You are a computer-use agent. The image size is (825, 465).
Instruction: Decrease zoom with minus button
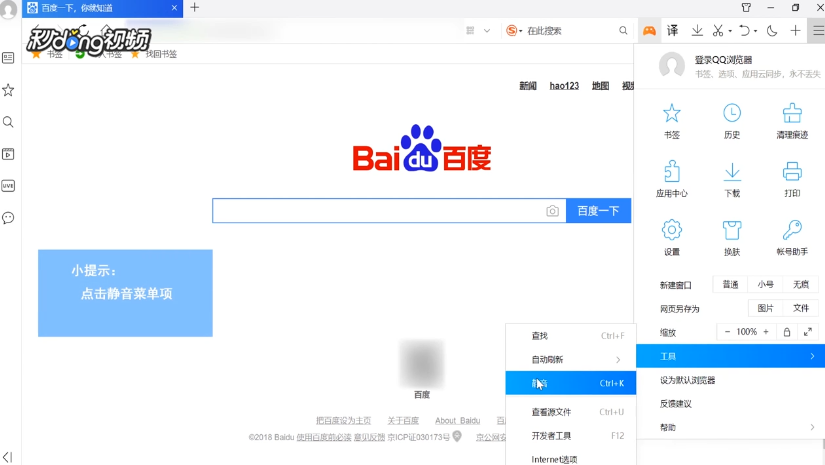pyautogui.click(x=727, y=332)
